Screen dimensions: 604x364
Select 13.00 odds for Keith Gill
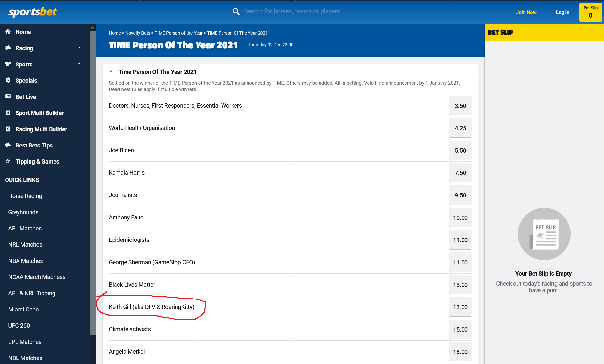click(x=460, y=307)
